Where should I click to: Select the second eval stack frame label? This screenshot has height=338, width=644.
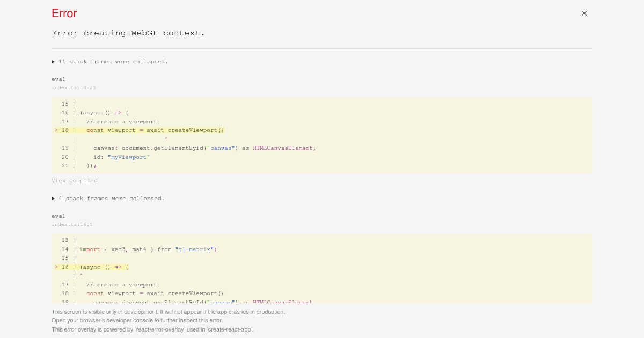click(58, 216)
